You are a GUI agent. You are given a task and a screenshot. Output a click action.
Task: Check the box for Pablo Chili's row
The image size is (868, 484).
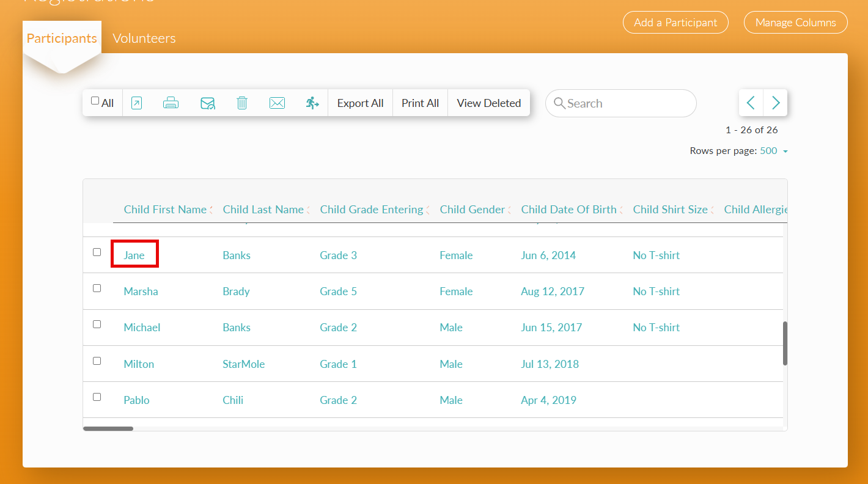97,397
